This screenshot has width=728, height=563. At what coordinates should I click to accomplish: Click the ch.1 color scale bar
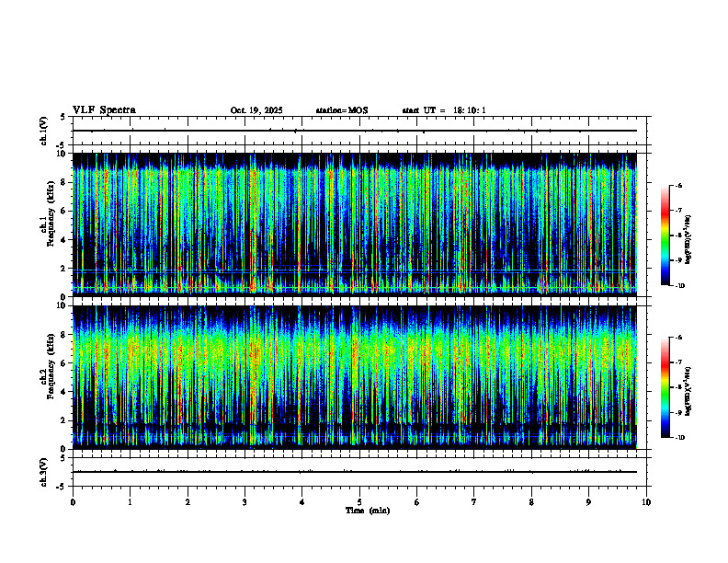click(x=665, y=236)
